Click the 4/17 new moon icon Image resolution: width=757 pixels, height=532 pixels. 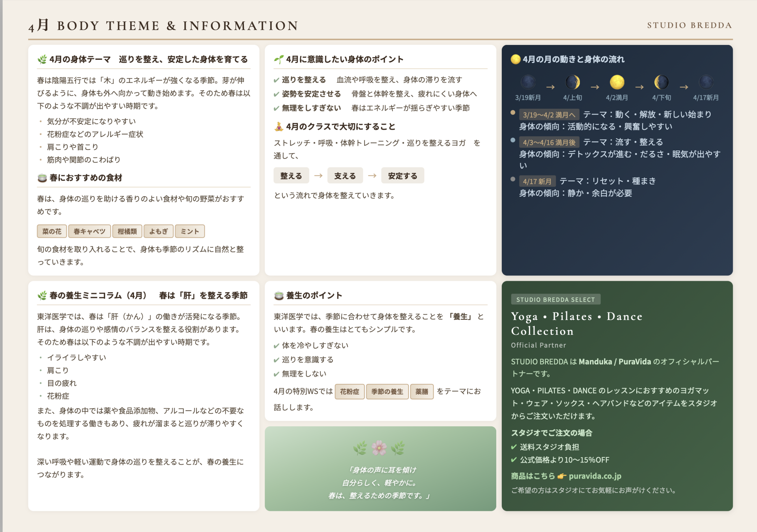(706, 82)
